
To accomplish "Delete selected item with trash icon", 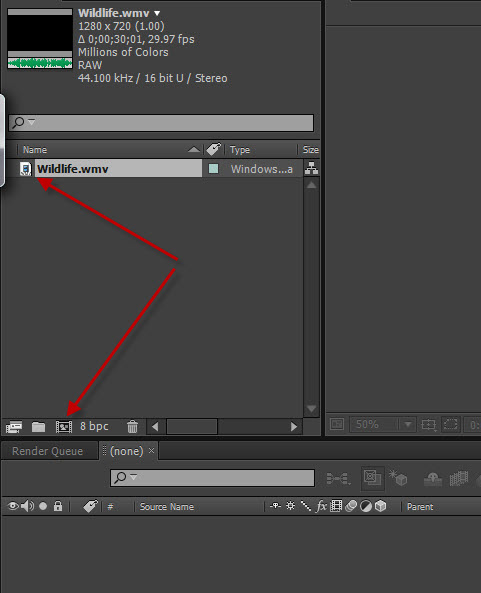I will pos(132,427).
